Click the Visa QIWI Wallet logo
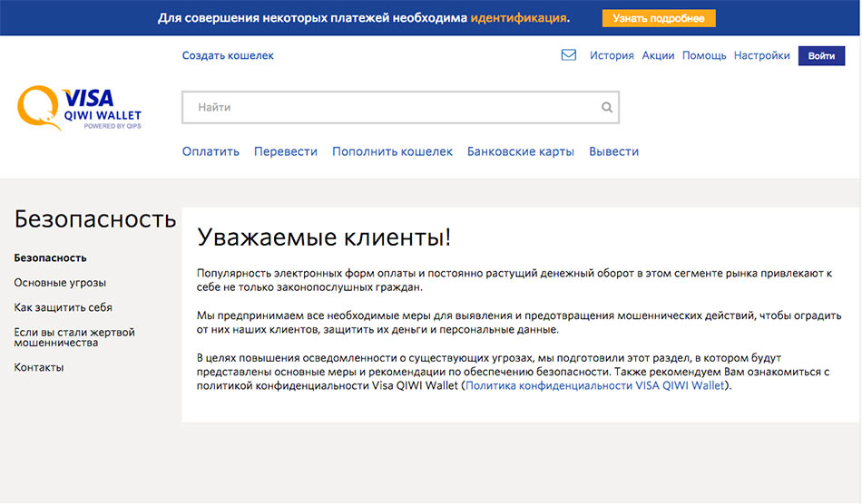The height and width of the screenshot is (504, 862). 80,108
